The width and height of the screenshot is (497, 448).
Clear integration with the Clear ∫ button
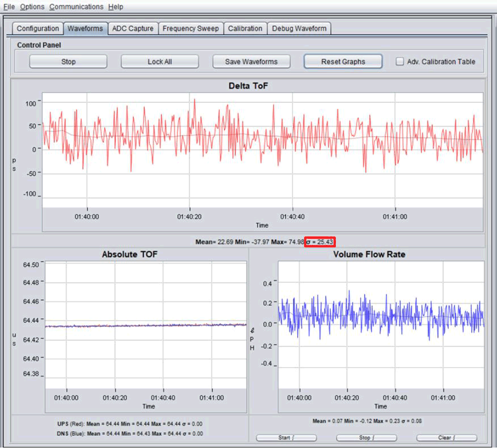[446, 438]
